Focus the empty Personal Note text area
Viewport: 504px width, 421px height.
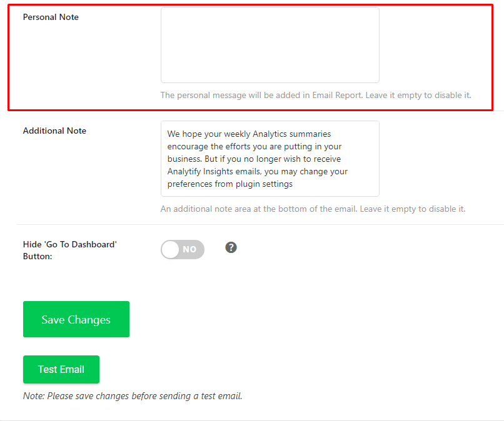click(270, 45)
